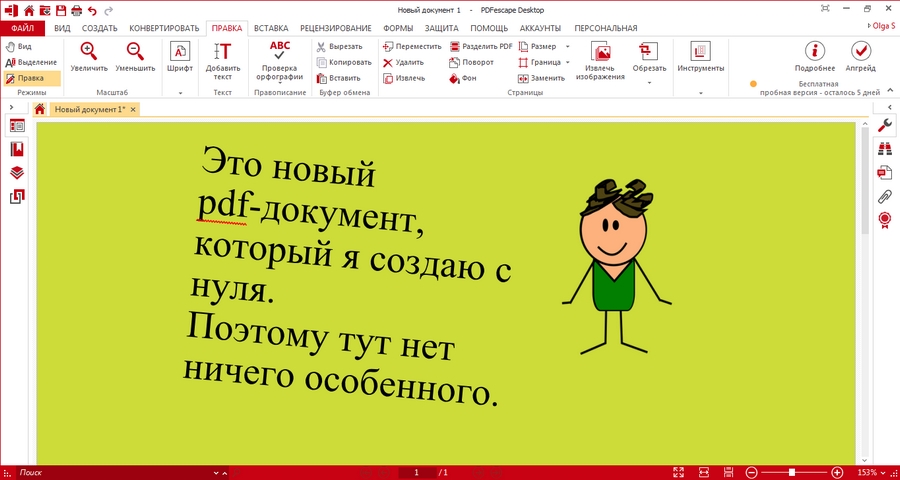Open the ФАЙЛ menu

(22, 28)
